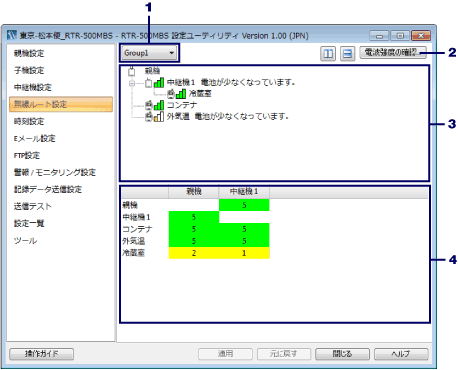This screenshot has height=370, width=458.
Task: Switch to stacked split view icon
Action: pyautogui.click(x=347, y=53)
